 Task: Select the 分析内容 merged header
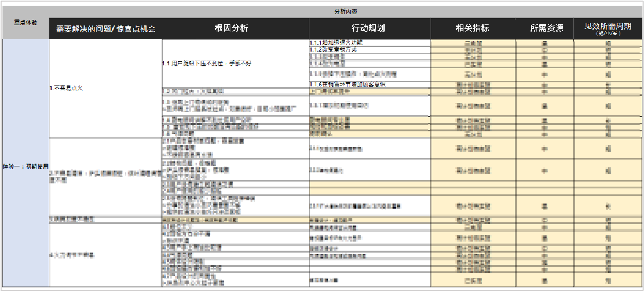point(346,12)
